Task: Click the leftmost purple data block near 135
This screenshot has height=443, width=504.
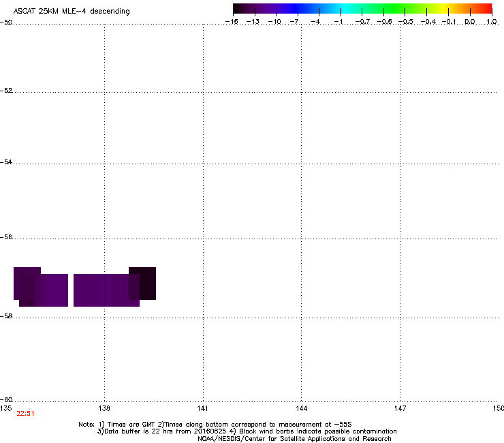Action: point(27,284)
